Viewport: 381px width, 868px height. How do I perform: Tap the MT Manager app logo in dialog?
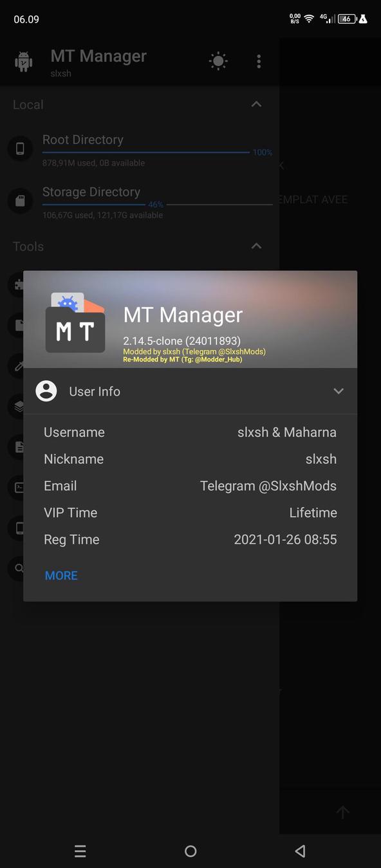[x=75, y=323]
